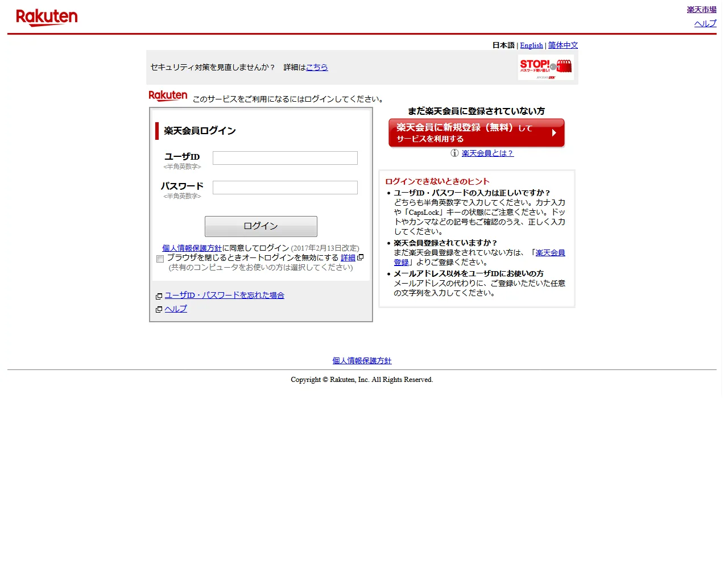Click the STOP! password reuse banner image
The width and height of the screenshot is (728, 582).
pos(546,67)
